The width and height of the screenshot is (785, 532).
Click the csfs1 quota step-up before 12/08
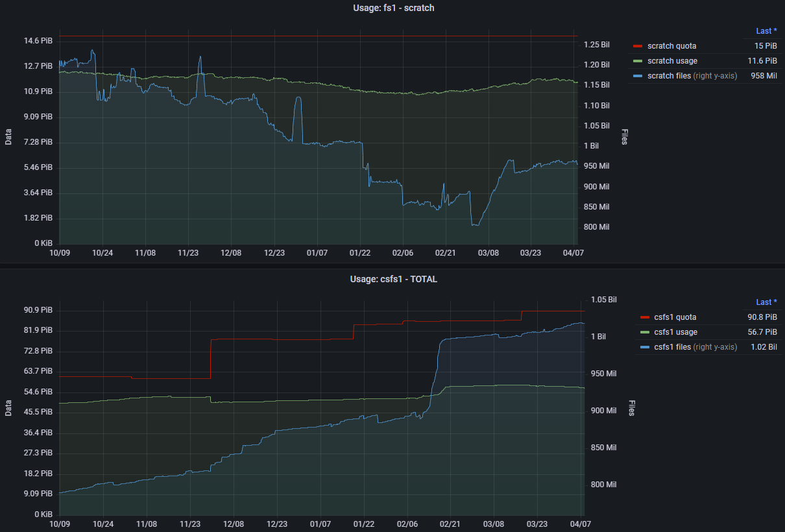[210, 357]
